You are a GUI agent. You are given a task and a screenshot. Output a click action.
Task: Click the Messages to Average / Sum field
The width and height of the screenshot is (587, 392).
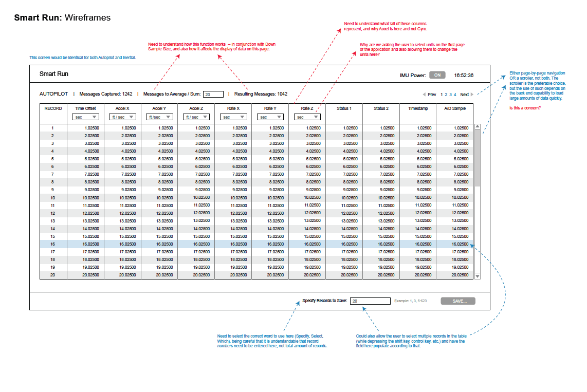click(213, 95)
